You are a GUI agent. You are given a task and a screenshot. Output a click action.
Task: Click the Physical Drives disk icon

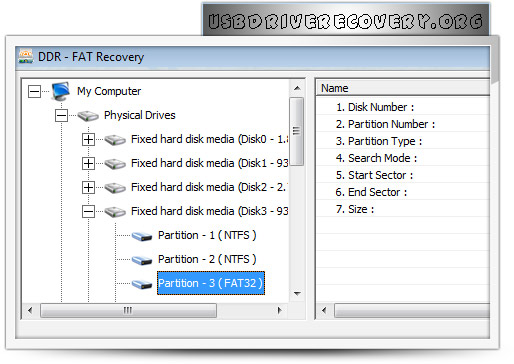(x=88, y=116)
